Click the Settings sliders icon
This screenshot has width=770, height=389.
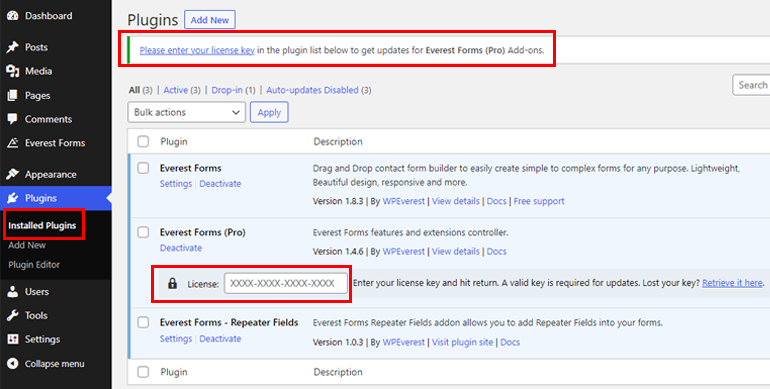coord(13,339)
